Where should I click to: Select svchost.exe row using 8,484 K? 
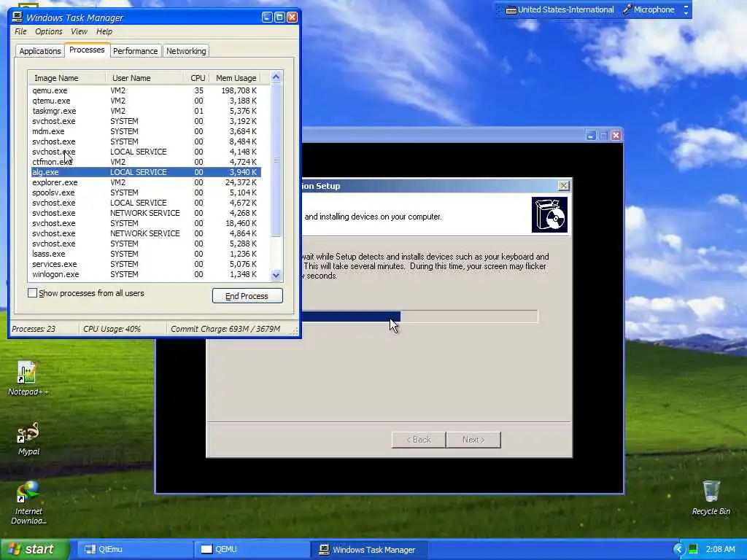pyautogui.click(x=145, y=142)
